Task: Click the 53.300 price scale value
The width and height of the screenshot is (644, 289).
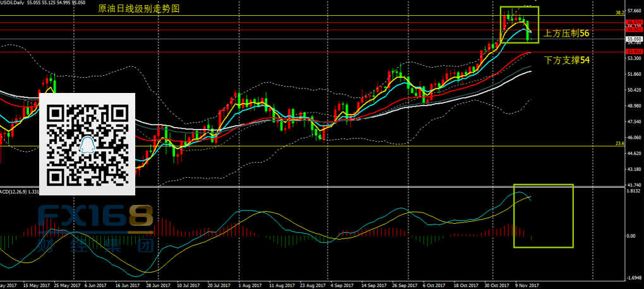Action: [x=634, y=58]
